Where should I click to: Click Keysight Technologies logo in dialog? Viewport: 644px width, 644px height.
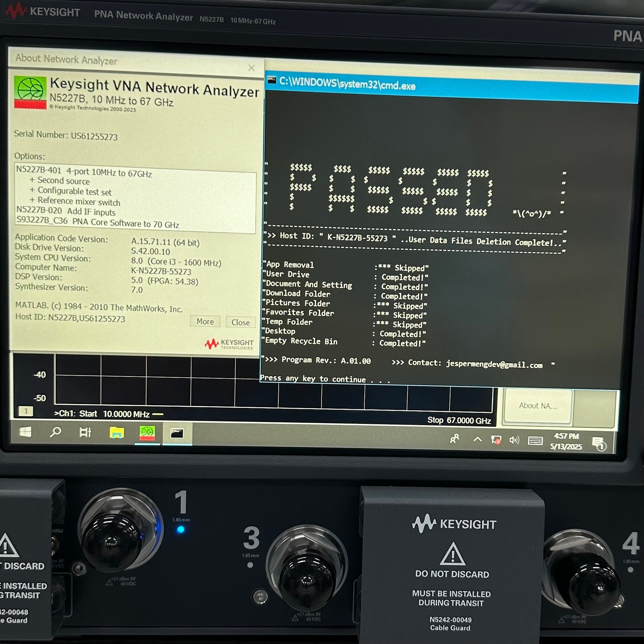229,344
